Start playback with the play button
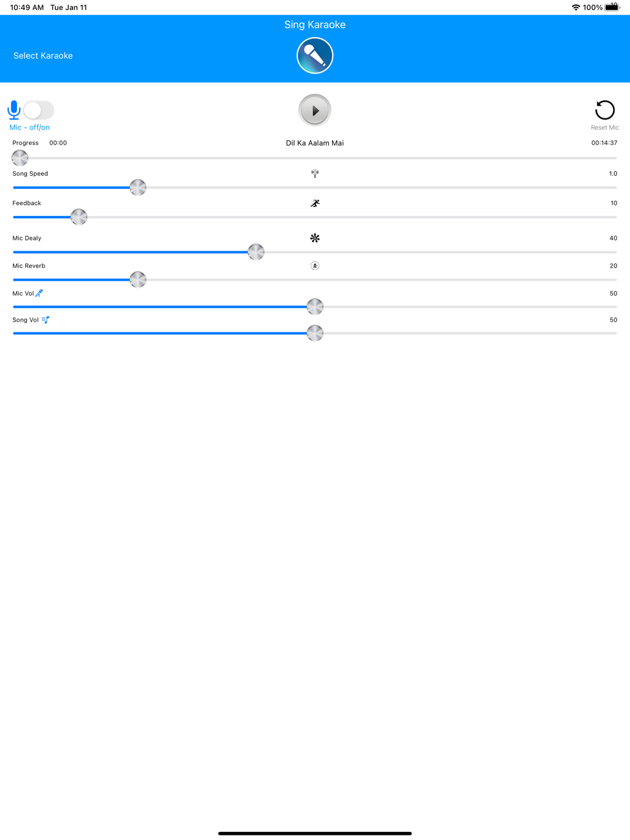This screenshot has height=840, width=630. click(x=315, y=110)
